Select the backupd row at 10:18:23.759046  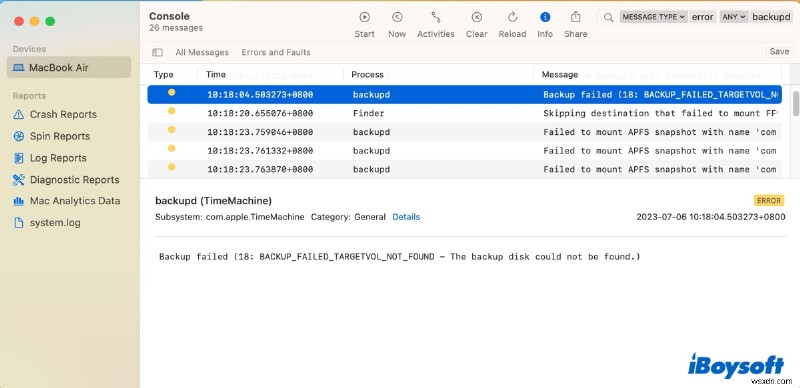click(x=464, y=132)
